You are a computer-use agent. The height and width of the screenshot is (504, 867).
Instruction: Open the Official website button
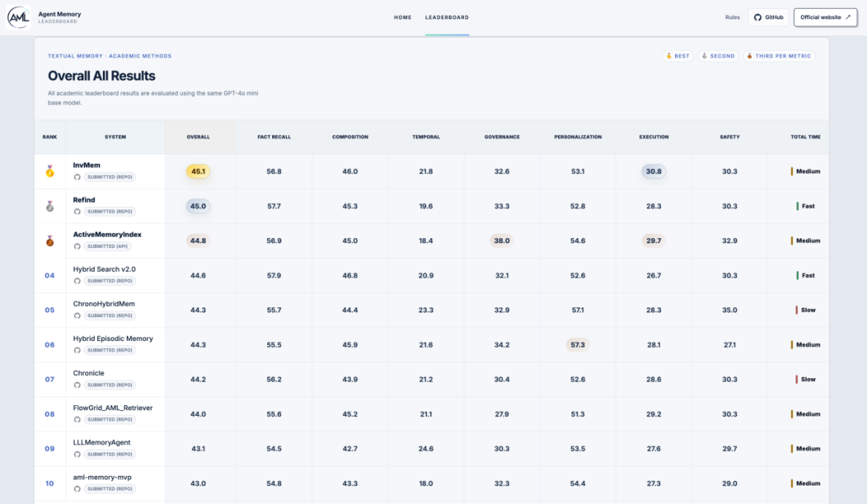825,17
